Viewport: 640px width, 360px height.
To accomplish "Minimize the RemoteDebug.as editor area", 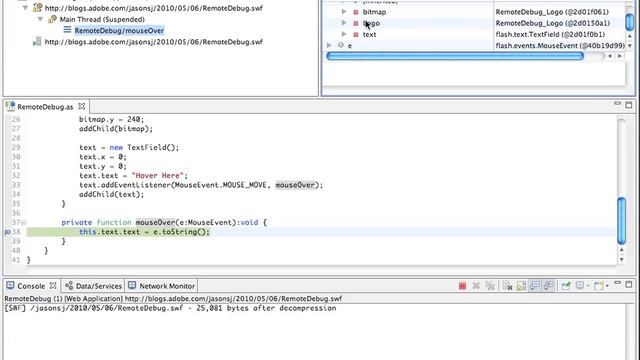I will [x=618, y=104].
